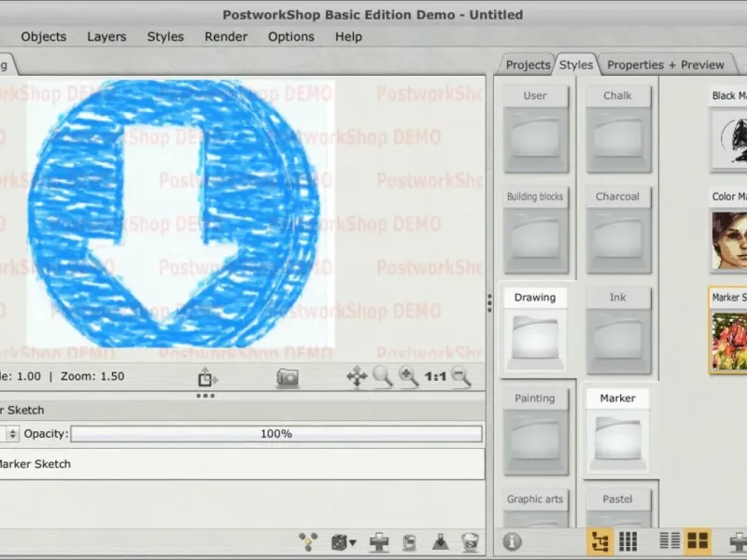Viewport: 747px width, 560px height.
Task: Set zoom to 1:1
Action: click(x=435, y=377)
